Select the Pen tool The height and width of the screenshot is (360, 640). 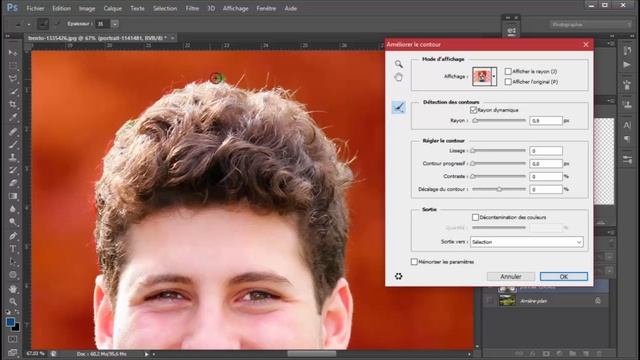13,236
